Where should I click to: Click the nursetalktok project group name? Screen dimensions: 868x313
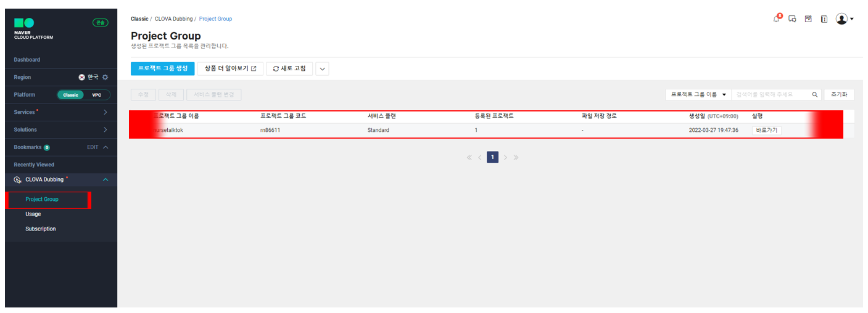168,131
